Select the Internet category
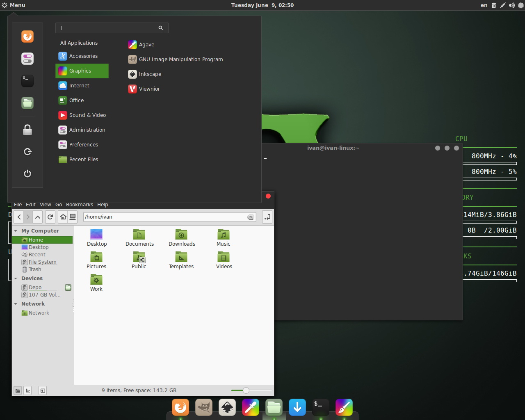This screenshot has height=420, width=525. point(82,86)
